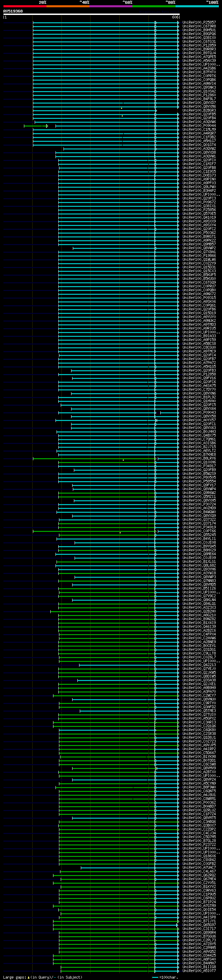Select hit UniRef100_Q8VXM6
Image resolution: width=222 pixels, height=980 pixels.
[199, 106]
